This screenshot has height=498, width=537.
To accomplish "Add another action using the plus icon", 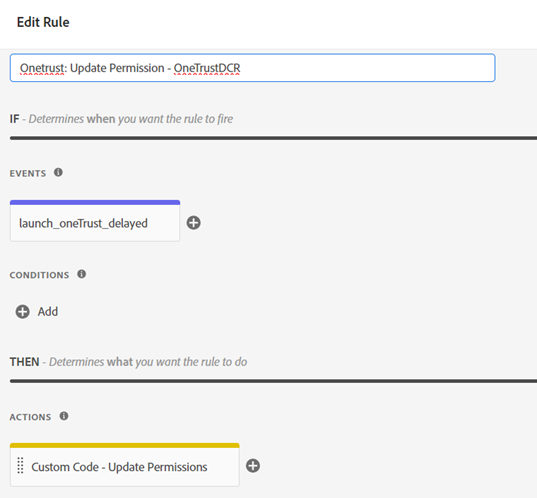I will pos(253,466).
